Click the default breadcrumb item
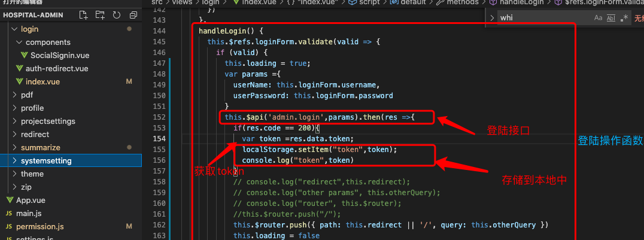Screen dimensions: 644x240 [408, 2]
